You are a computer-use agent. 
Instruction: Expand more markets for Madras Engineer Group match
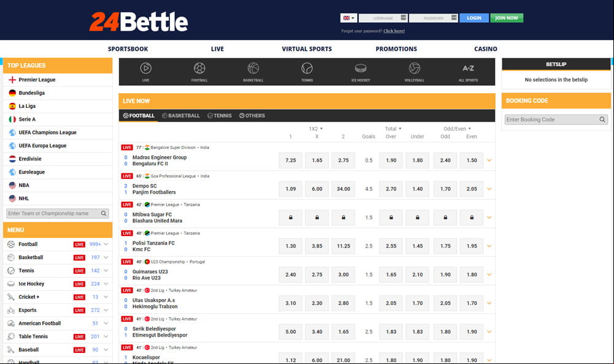coord(489,161)
